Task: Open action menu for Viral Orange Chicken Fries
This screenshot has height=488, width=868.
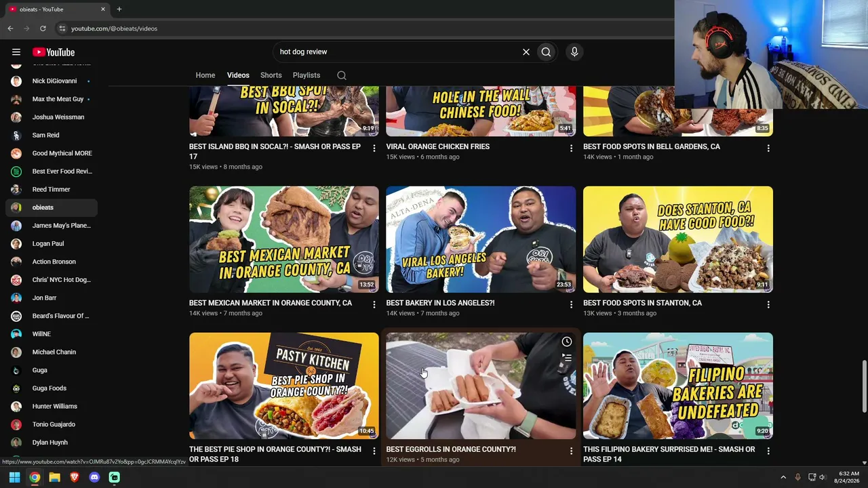Action: (x=571, y=148)
